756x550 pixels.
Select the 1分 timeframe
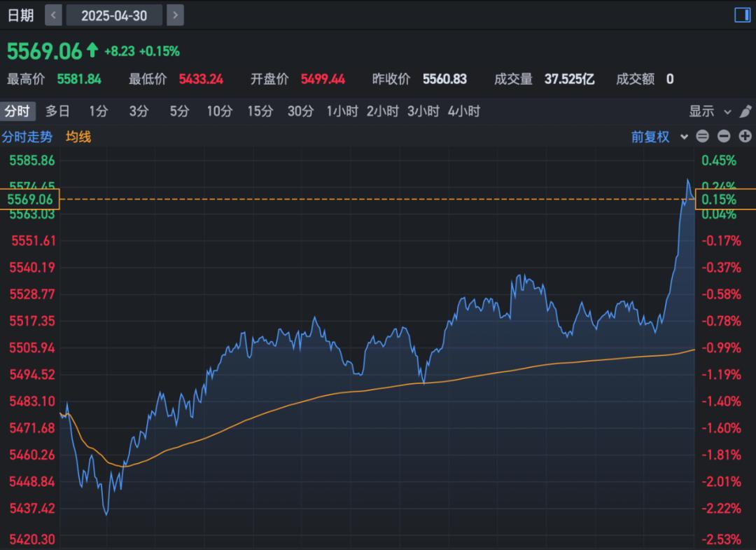[98, 111]
